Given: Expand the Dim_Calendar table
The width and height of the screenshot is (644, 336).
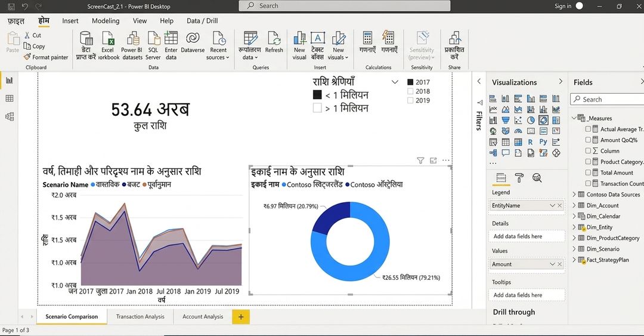Looking at the screenshot, I should click(574, 216).
